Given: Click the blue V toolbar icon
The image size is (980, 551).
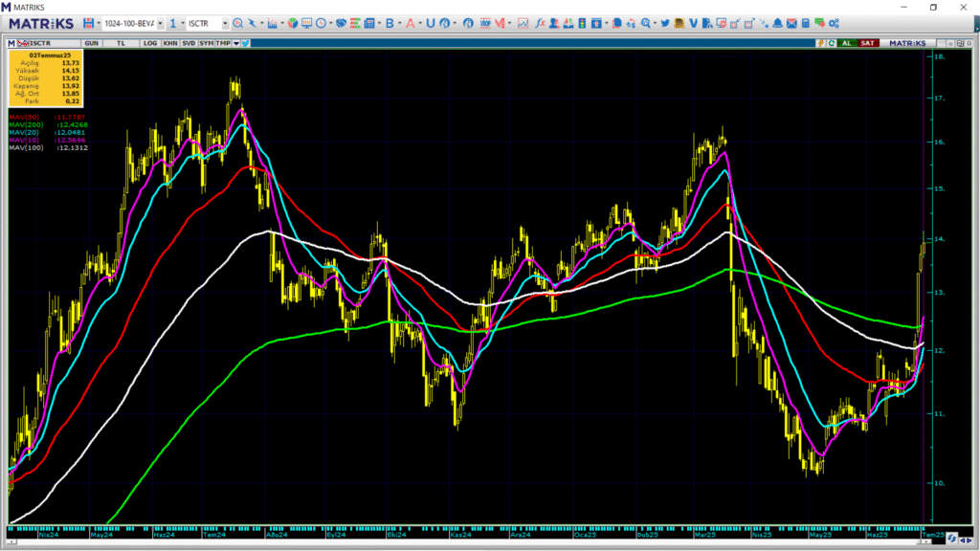Looking at the screenshot, I should [693, 23].
